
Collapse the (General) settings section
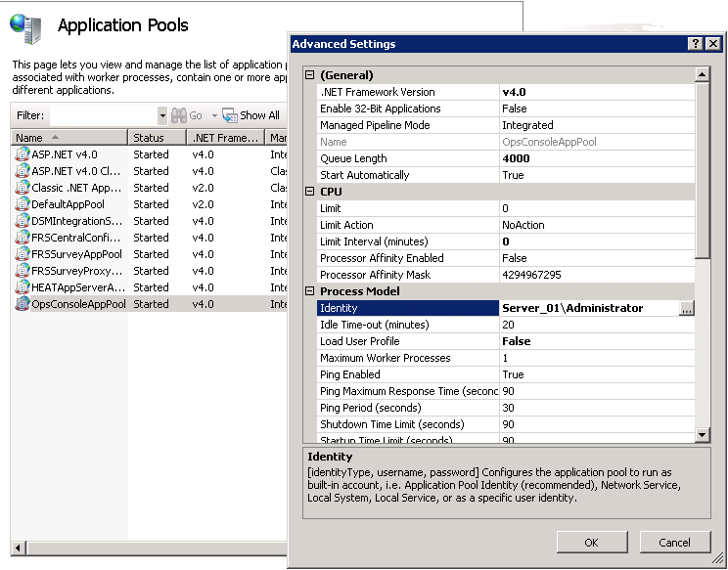(x=310, y=75)
